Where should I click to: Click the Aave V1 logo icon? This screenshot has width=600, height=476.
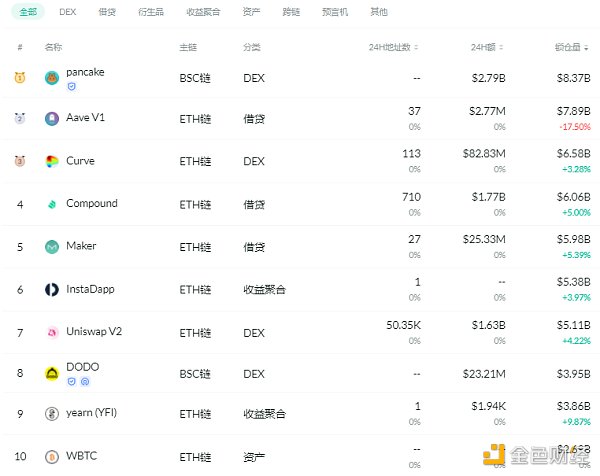pyautogui.click(x=52, y=118)
